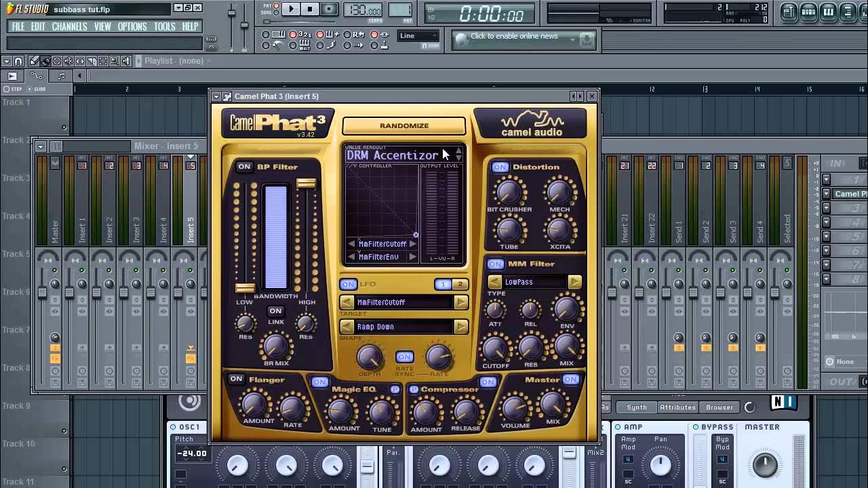Click to enable online news
Image resolution: width=868 pixels, height=488 pixels.
pos(514,37)
